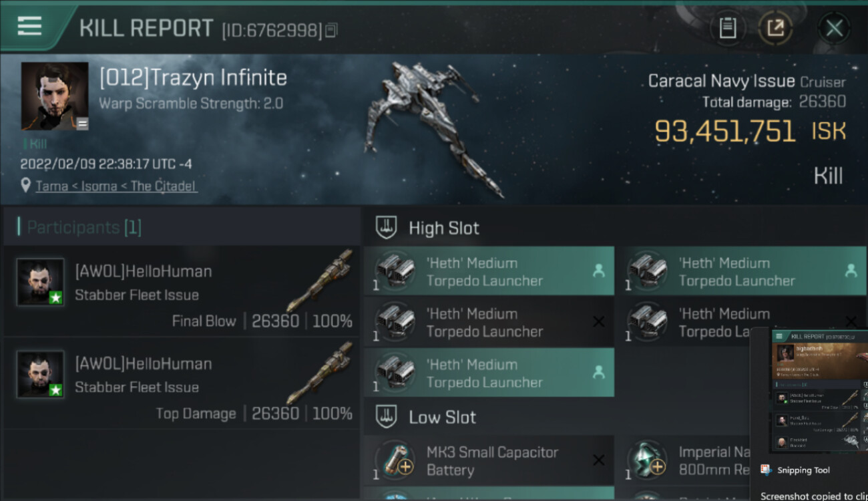The width and height of the screenshot is (868, 501).
Task: Share the kill report externally
Action: click(x=775, y=28)
